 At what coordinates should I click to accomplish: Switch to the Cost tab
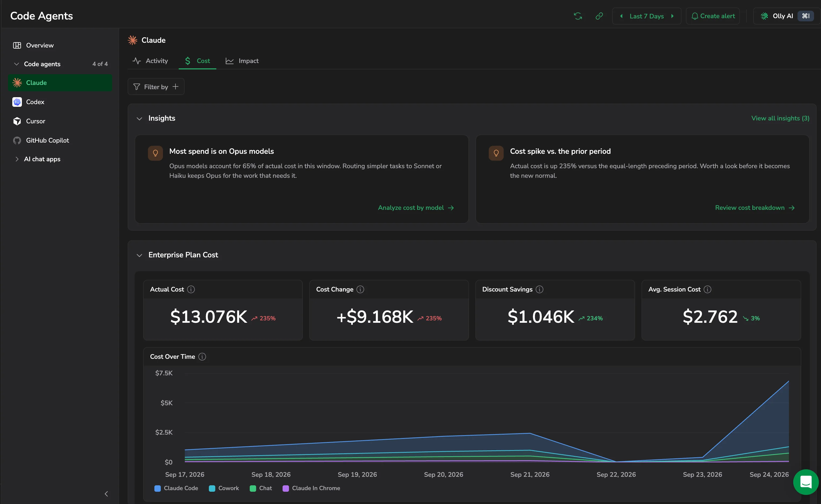[197, 61]
